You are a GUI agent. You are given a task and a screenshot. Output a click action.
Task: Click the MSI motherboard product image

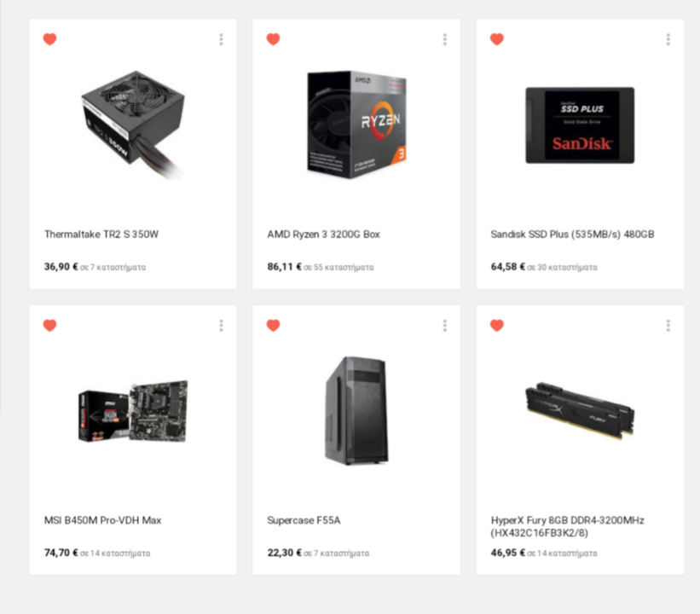pos(133,411)
